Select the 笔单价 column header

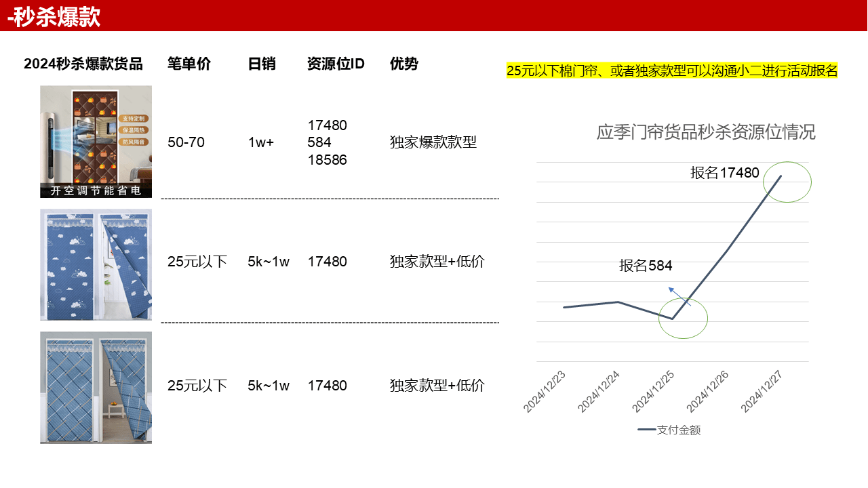click(x=189, y=64)
